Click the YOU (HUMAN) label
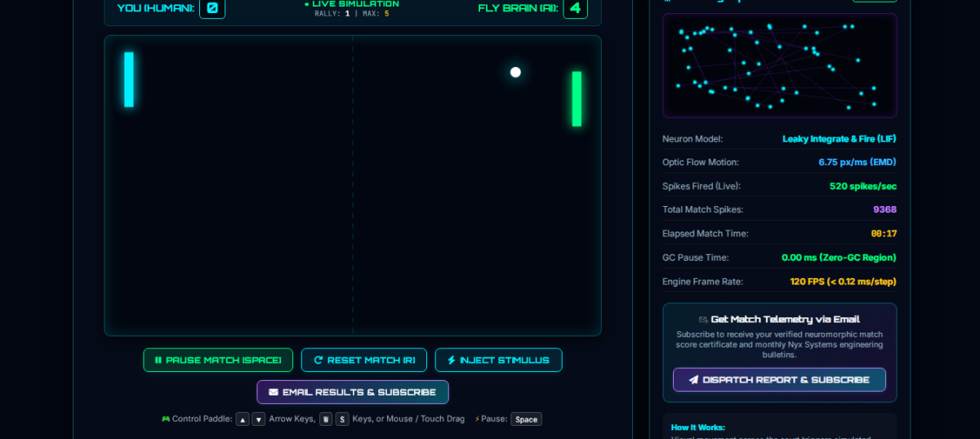Viewport: 980px width, 439px height. [156, 8]
